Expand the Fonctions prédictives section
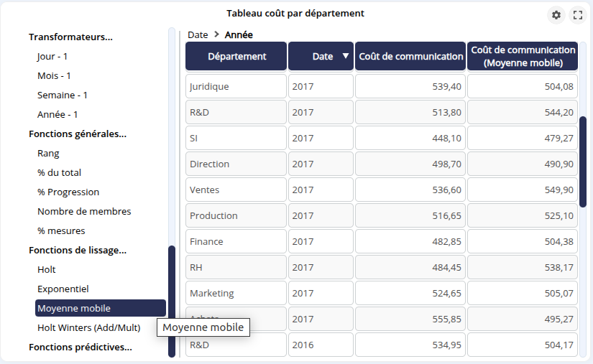Image resolution: width=593 pixels, height=364 pixels. click(80, 347)
